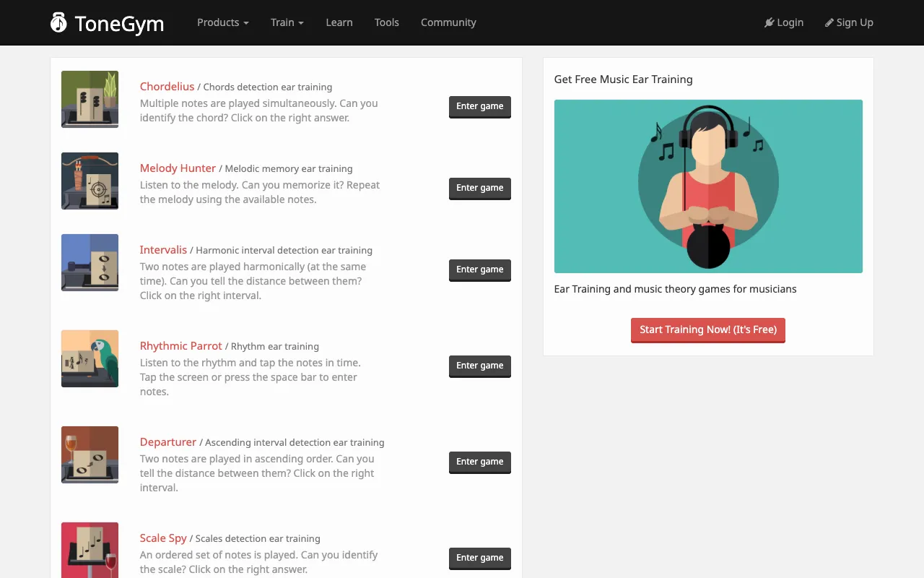Enter the Melody Hunter game
The image size is (924, 578).
click(480, 188)
